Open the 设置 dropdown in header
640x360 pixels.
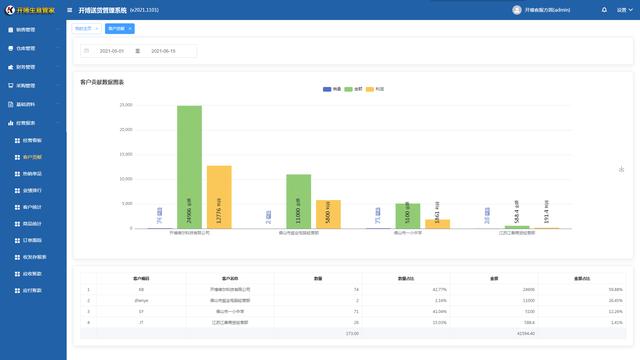[x=624, y=10]
